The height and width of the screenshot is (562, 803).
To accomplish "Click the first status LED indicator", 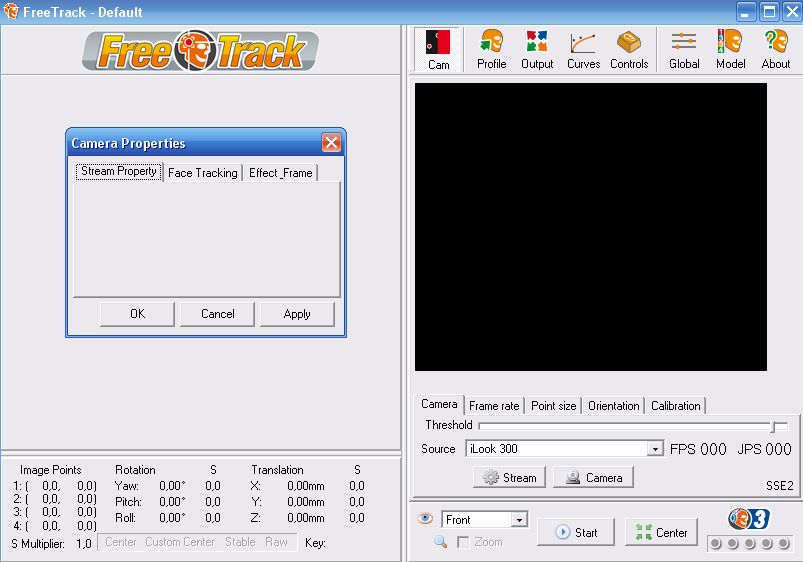I will click(x=715, y=543).
